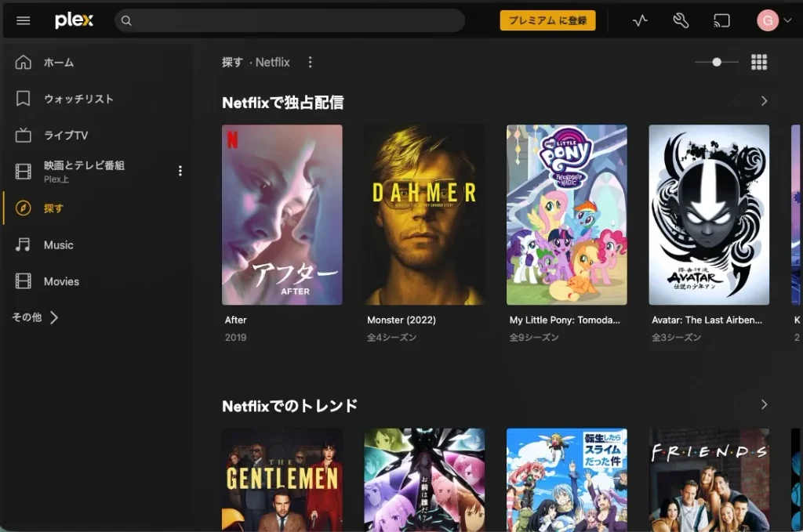Select ウォッチリスト in sidebar
Viewport: 803px width, 532px height.
coord(79,99)
